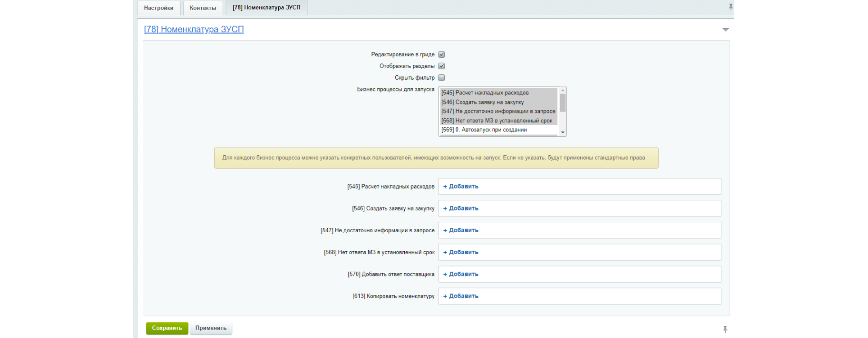This screenshot has width=868, height=338.
Task: Add user for [546] Создать заявку на закупку
Action: 461,208
